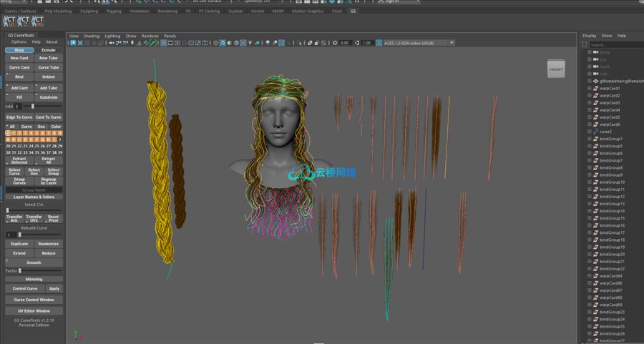Expand the warpCard3 outliner node
Screen dimensions: 644x344
click(588, 103)
